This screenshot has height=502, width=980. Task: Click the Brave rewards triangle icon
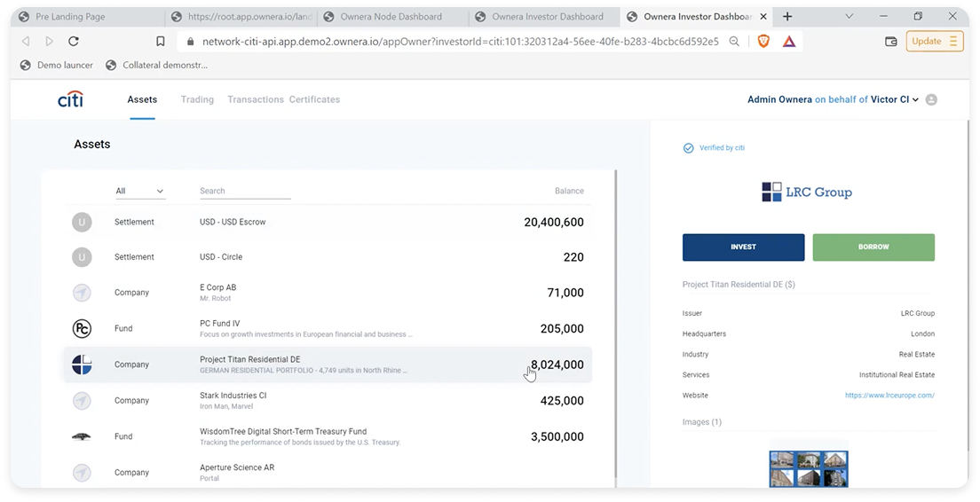click(x=789, y=41)
